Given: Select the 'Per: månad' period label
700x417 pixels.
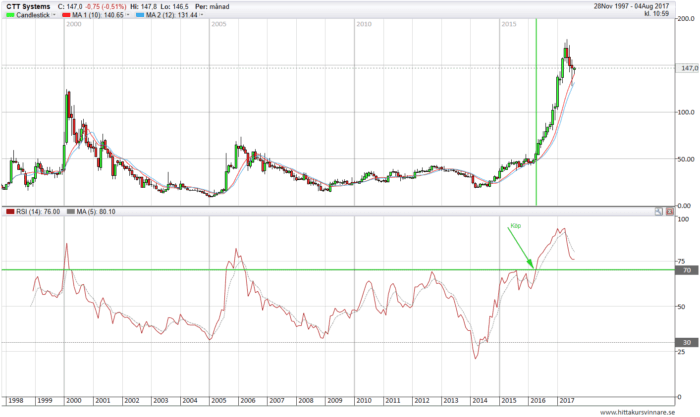Looking at the screenshot, I should (x=212, y=7).
